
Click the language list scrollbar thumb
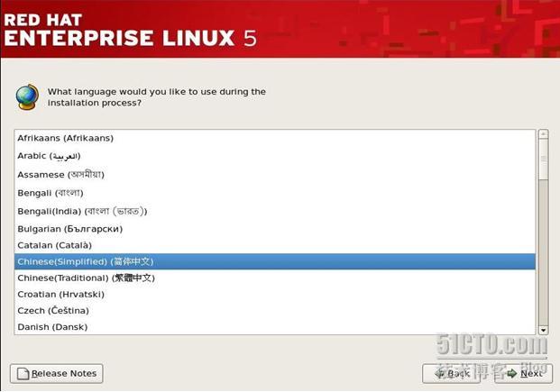543,160
